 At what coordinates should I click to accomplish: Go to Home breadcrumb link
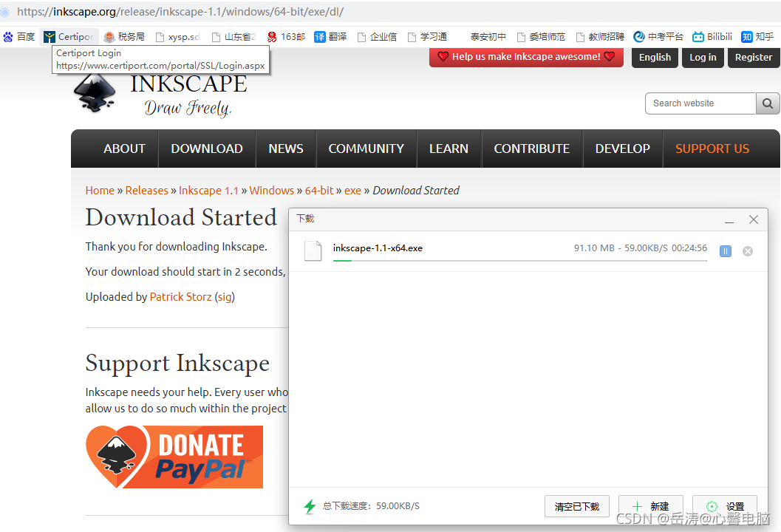[100, 191]
